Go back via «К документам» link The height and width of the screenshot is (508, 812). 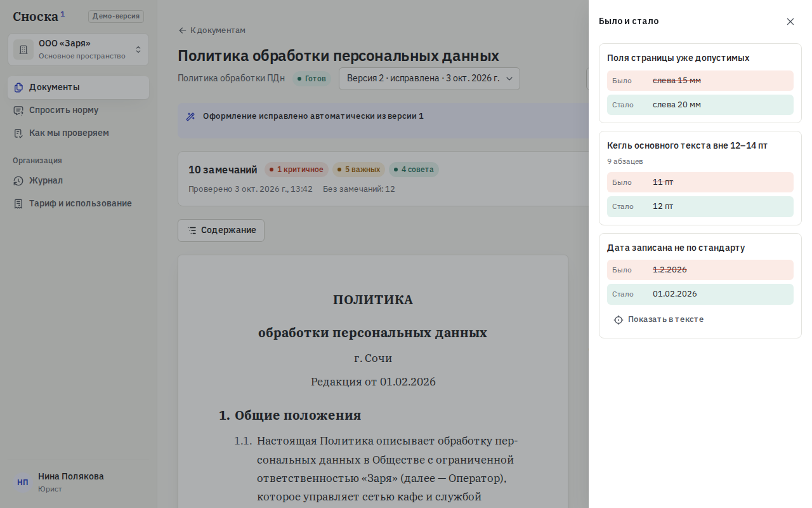click(218, 30)
